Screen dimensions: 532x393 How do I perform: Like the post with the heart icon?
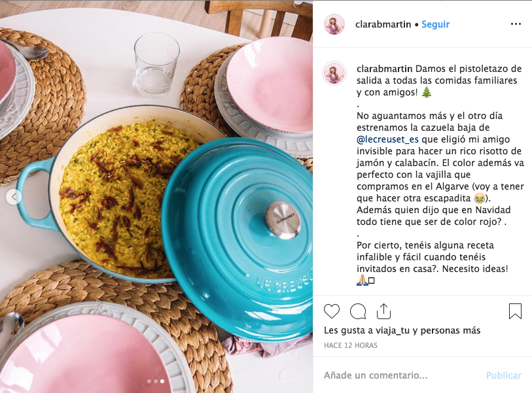pos(332,311)
